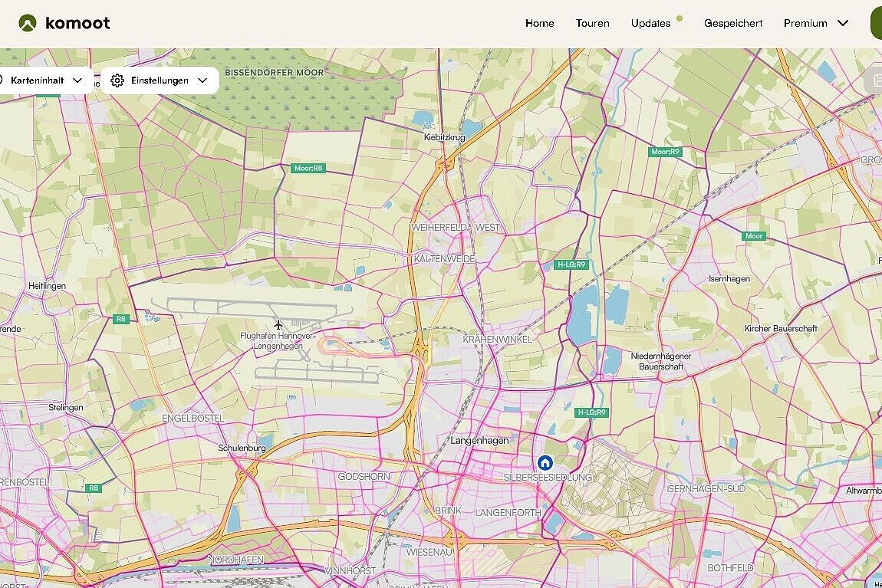This screenshot has height=588, width=882.
Task: Click the komoot logo
Action: [x=65, y=23]
